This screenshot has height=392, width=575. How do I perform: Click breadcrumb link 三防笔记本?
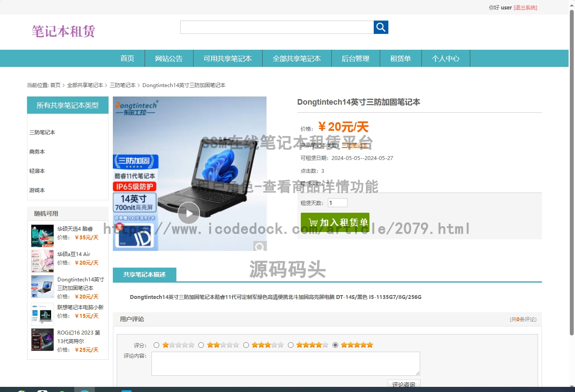click(x=123, y=85)
